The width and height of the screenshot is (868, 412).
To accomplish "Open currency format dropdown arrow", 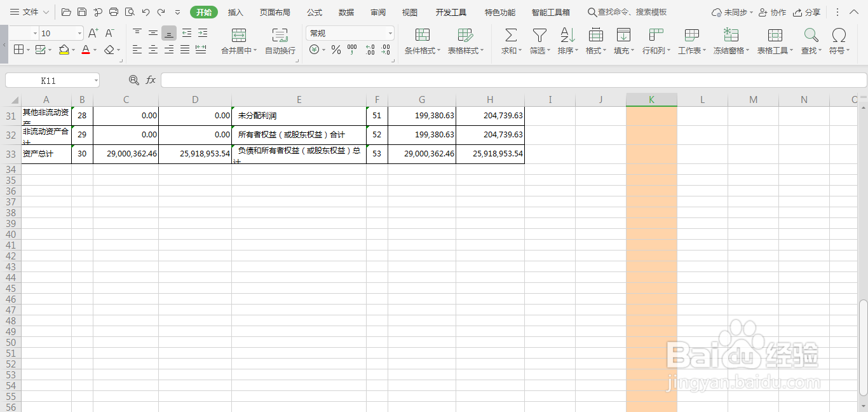I will click(x=323, y=50).
